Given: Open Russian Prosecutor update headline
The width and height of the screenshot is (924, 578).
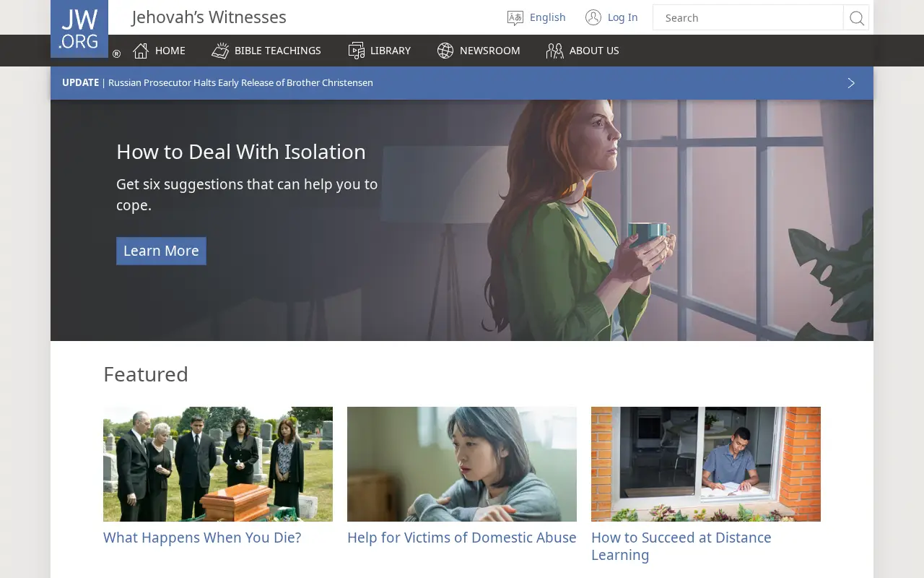Looking at the screenshot, I should pyautogui.click(x=240, y=83).
